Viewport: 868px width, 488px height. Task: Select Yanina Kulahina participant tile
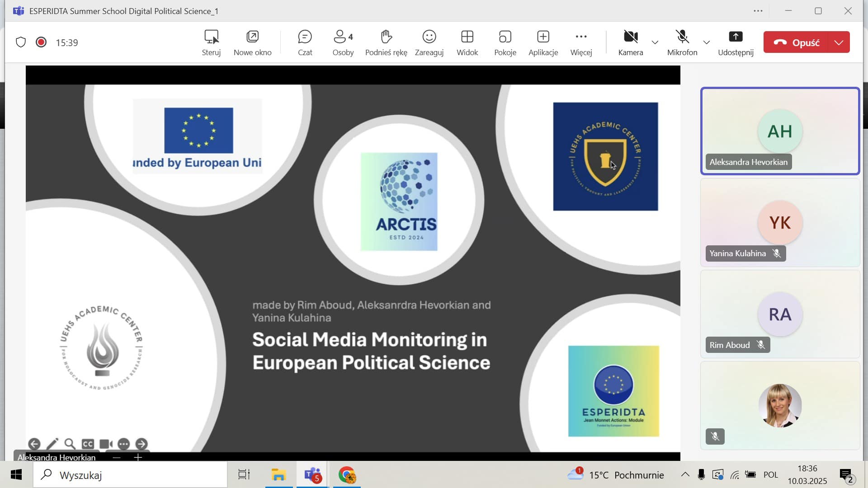pos(780,222)
